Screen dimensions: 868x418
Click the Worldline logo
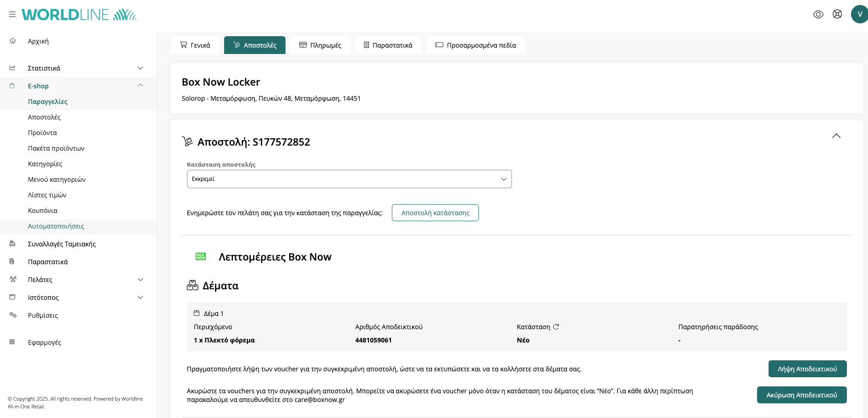[79, 15]
